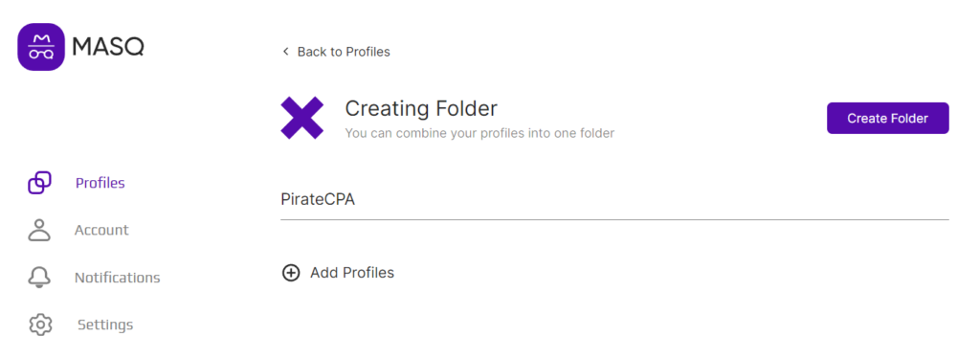Click the underline below the folder name
Image resolution: width=980 pixels, height=359 pixels.
coord(614,219)
